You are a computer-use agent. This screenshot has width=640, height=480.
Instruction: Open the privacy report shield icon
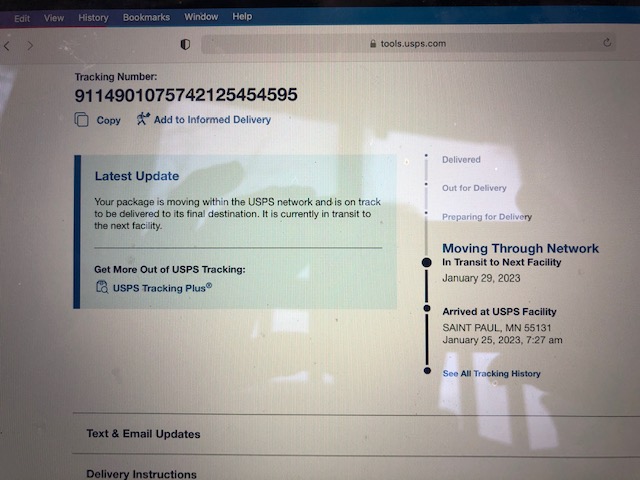[185, 44]
